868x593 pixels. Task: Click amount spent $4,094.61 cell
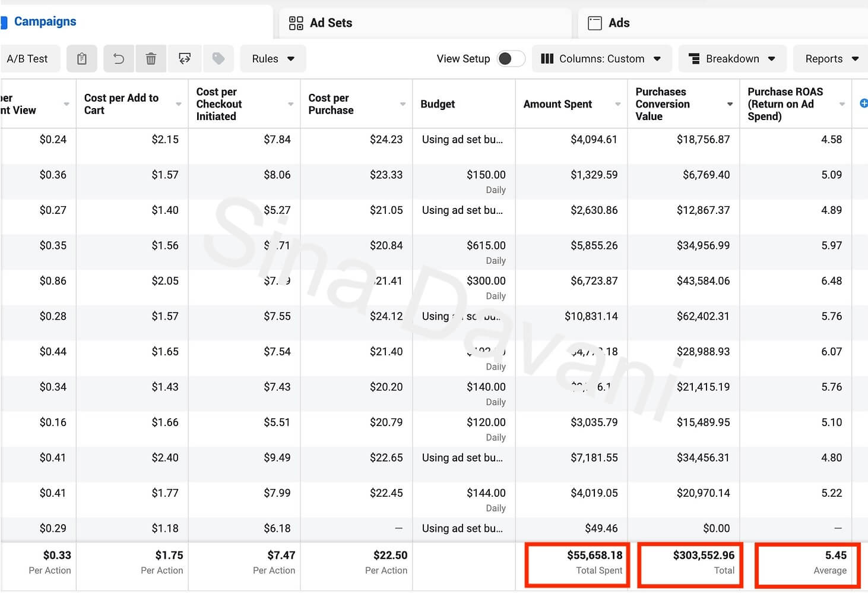(x=594, y=140)
